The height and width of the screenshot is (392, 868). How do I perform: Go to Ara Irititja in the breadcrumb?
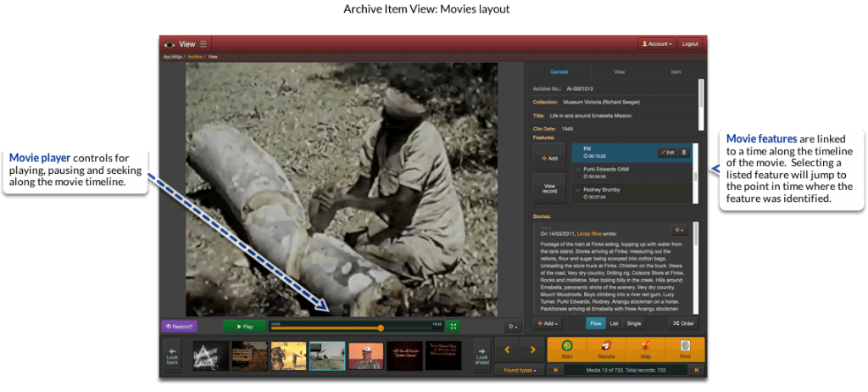173,57
